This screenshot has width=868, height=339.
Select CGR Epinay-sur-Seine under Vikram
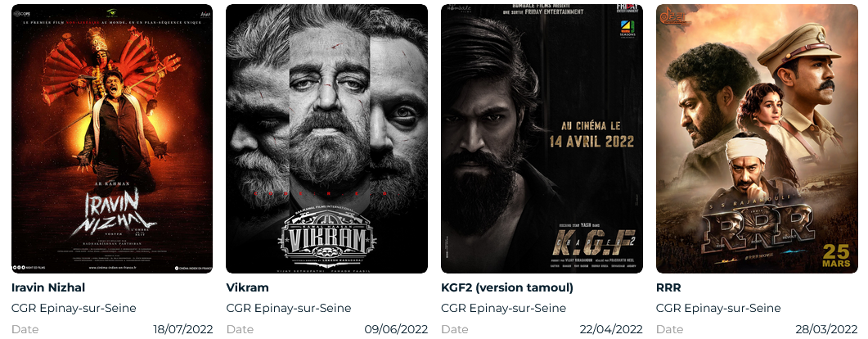pyautogui.click(x=289, y=309)
